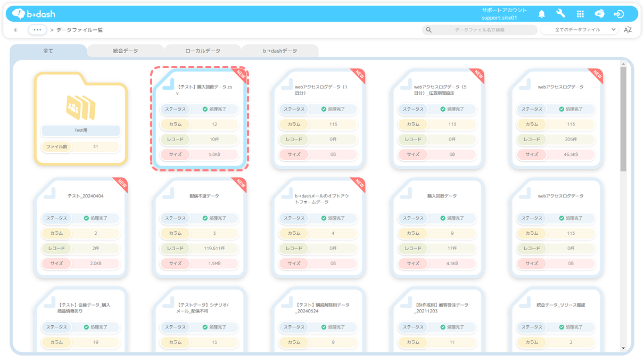Click the file count value 31
Viewport: 644px width, 362px height.
point(96,146)
